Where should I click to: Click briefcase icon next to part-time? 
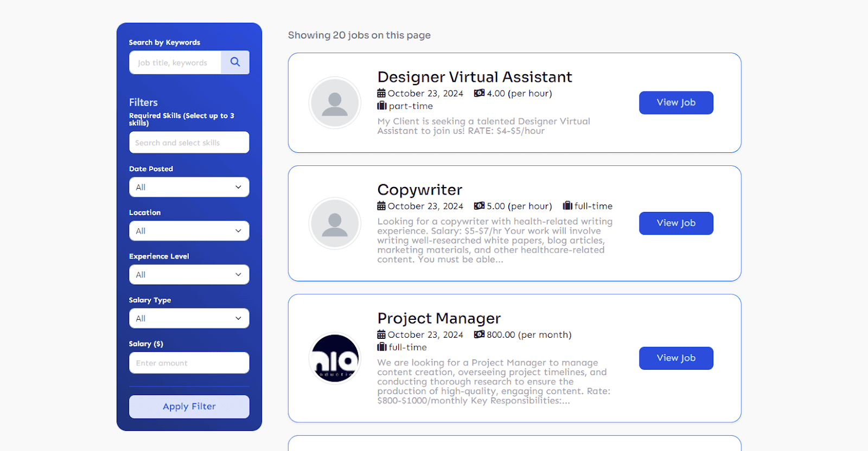coord(382,106)
